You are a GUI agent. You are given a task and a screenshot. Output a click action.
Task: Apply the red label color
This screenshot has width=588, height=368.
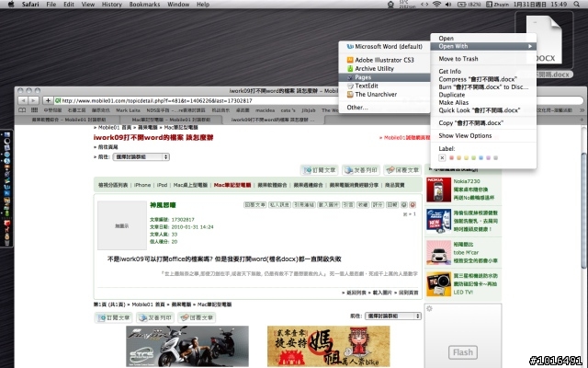(x=451, y=157)
